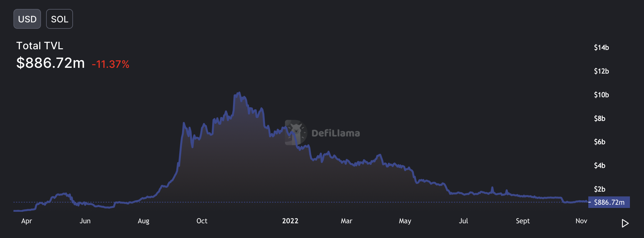Select the Apr marker on time axis

point(27,221)
